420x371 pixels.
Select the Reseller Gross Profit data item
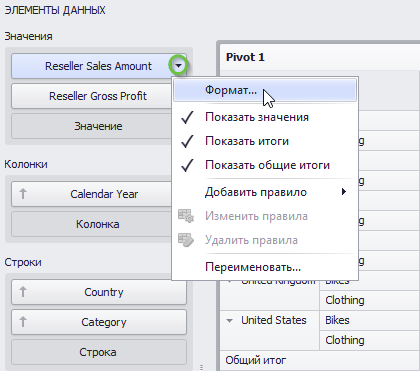[x=92, y=96]
